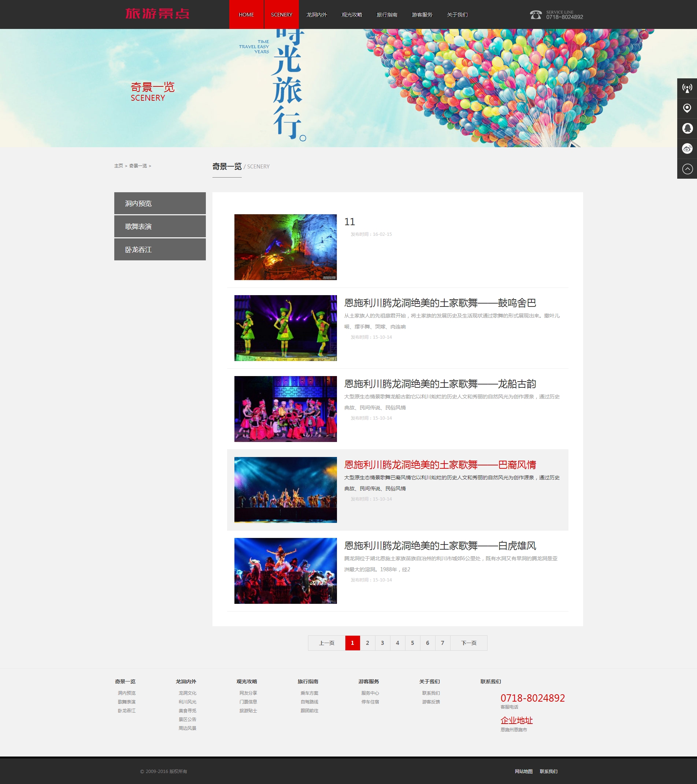
Task: Click the broadcast signal icon in right sidebar
Action: pos(687,88)
